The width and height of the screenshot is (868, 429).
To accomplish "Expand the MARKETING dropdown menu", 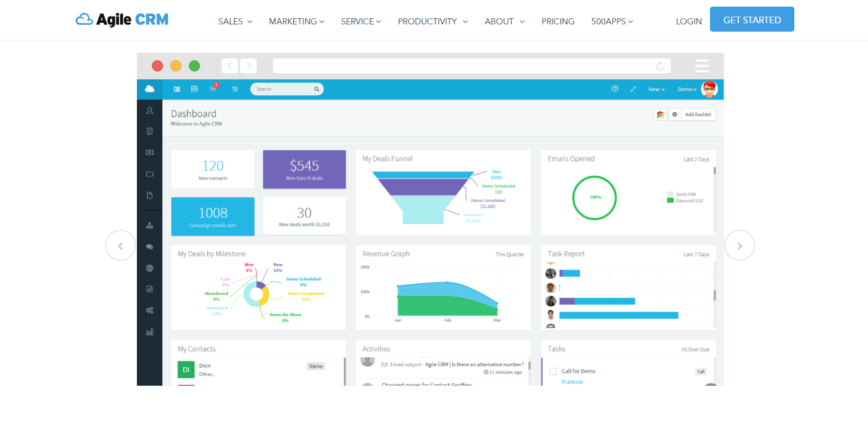I will pyautogui.click(x=297, y=21).
